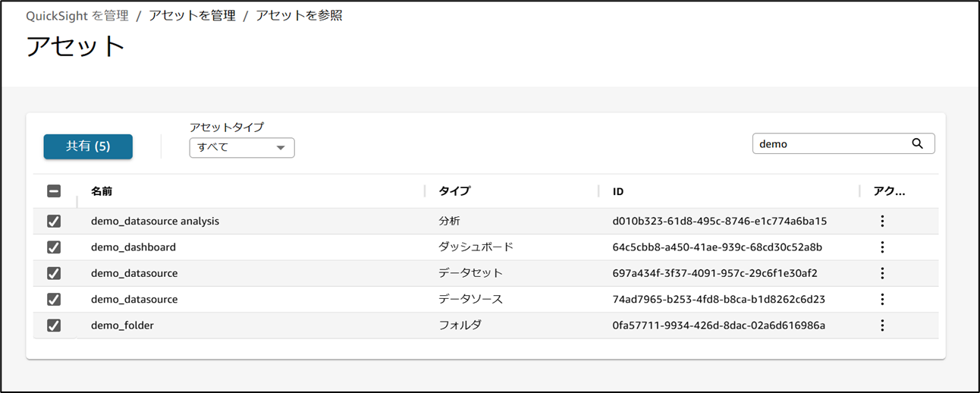
Task: Click アセットを参照 breadcrumb
Action: [299, 15]
